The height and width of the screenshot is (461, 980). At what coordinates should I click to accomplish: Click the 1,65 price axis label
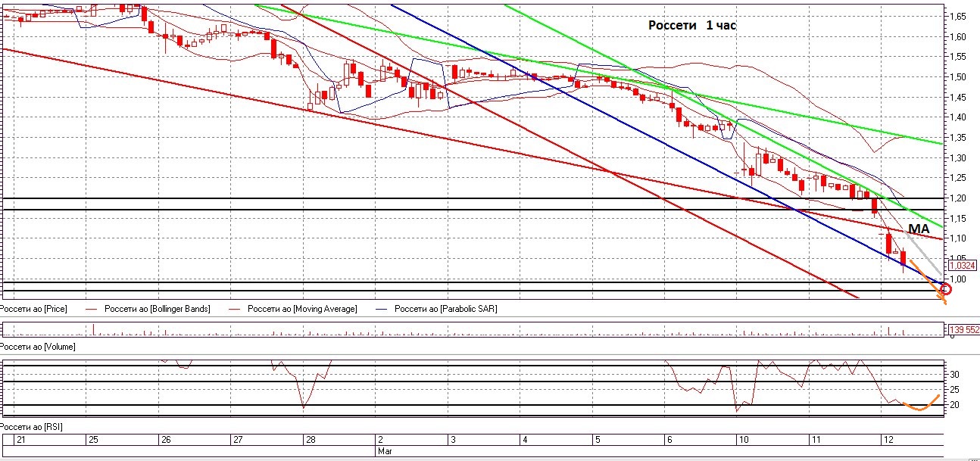[957, 16]
